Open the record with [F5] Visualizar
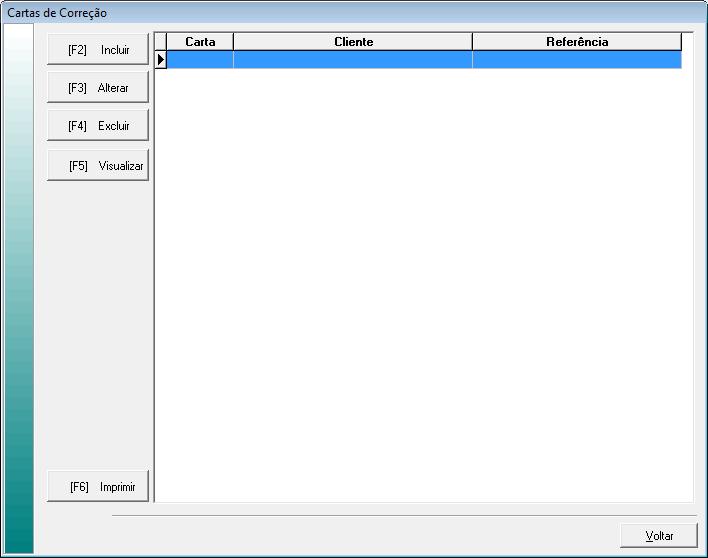The height and width of the screenshot is (558, 708). point(98,165)
